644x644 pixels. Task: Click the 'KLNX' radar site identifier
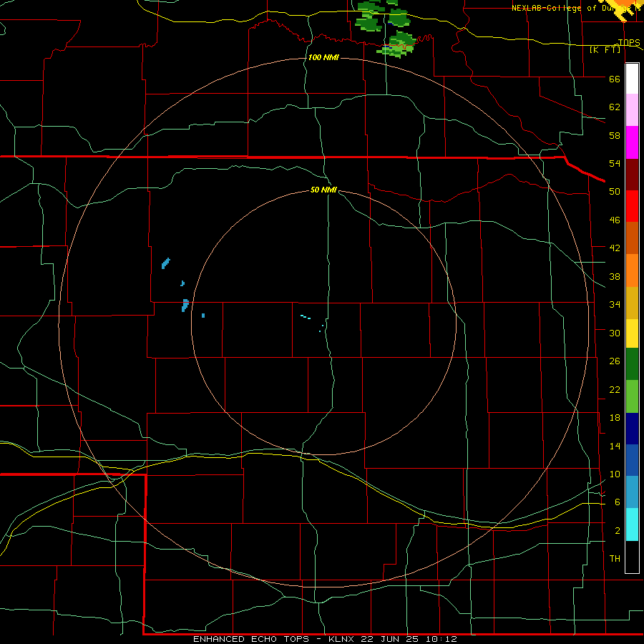point(343,639)
